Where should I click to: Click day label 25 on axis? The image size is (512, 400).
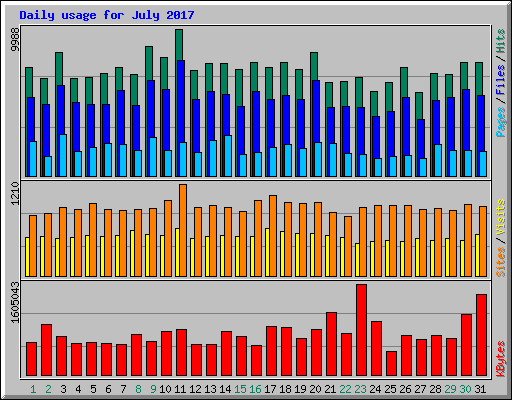click(390, 389)
